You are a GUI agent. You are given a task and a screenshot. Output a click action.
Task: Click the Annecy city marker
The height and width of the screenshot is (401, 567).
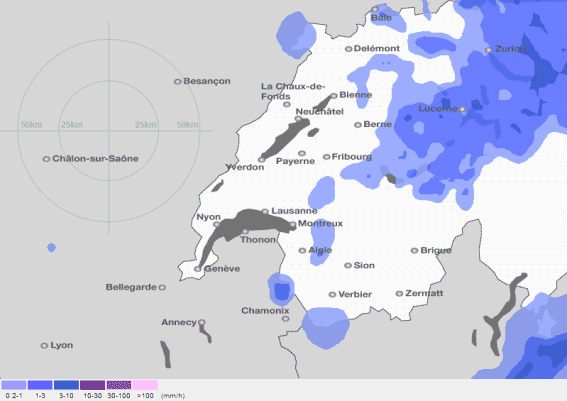[x=202, y=322]
